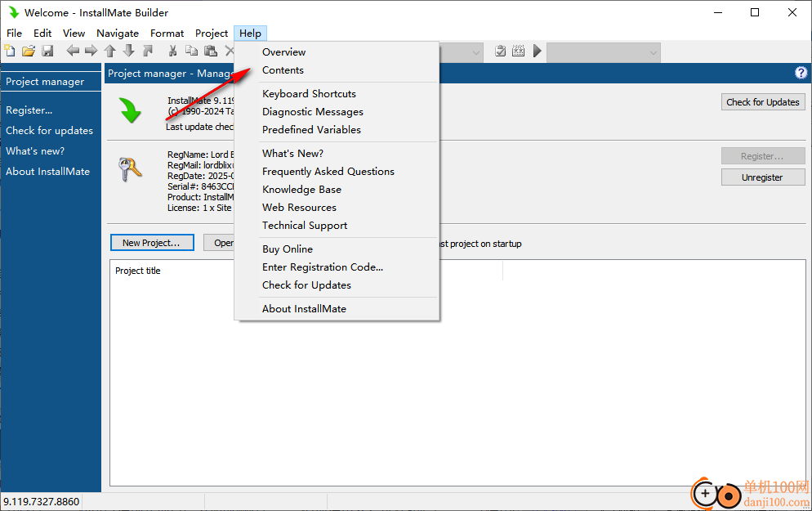The image size is (812, 511).
Task: Click the diagonal up-right arrow toolbar icon
Action: pyautogui.click(x=148, y=51)
